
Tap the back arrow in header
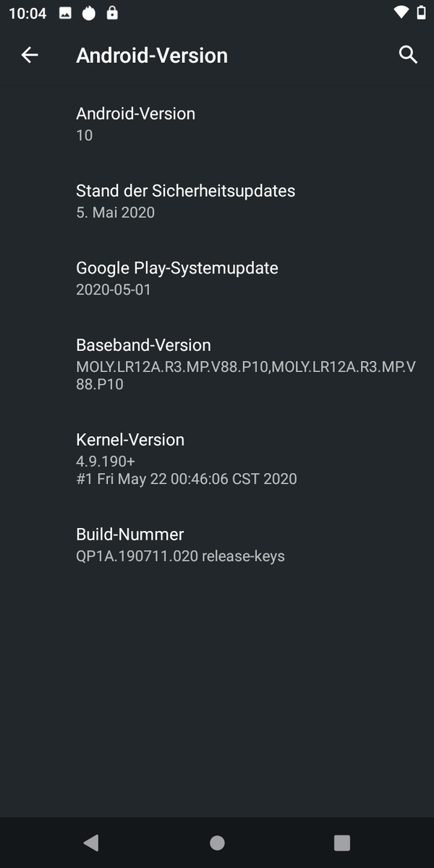[30, 55]
